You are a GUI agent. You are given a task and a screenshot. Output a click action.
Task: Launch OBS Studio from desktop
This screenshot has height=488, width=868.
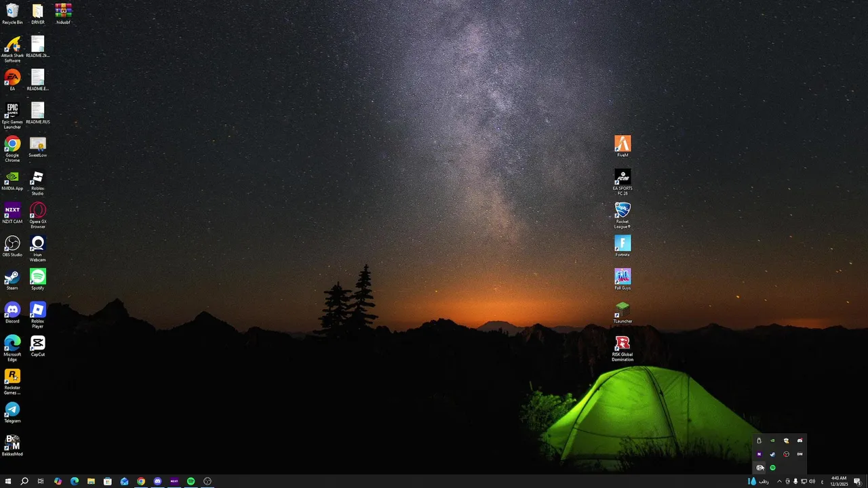(x=12, y=246)
